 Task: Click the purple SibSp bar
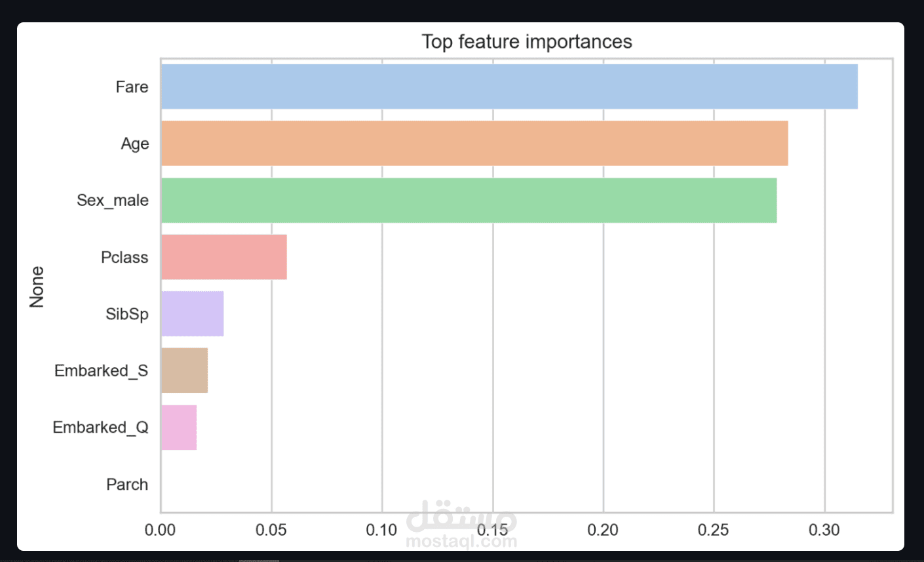tap(192, 313)
